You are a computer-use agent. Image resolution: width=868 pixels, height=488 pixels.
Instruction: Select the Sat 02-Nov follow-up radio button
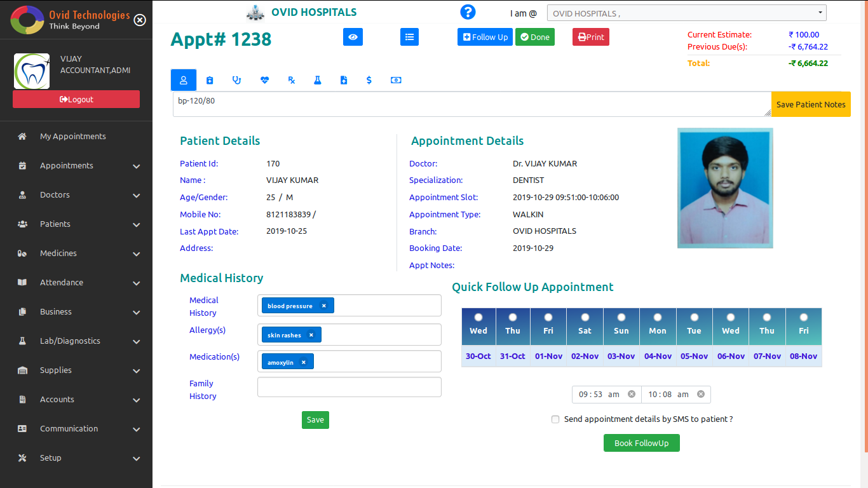point(585,316)
